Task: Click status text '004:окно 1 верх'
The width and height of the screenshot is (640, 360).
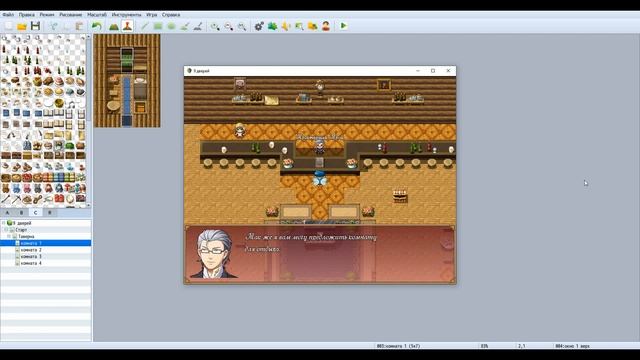Action: (572, 346)
